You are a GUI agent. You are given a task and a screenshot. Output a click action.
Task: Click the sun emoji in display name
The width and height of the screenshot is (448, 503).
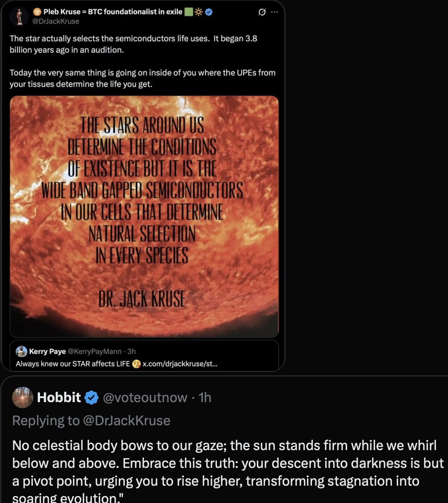(x=198, y=12)
